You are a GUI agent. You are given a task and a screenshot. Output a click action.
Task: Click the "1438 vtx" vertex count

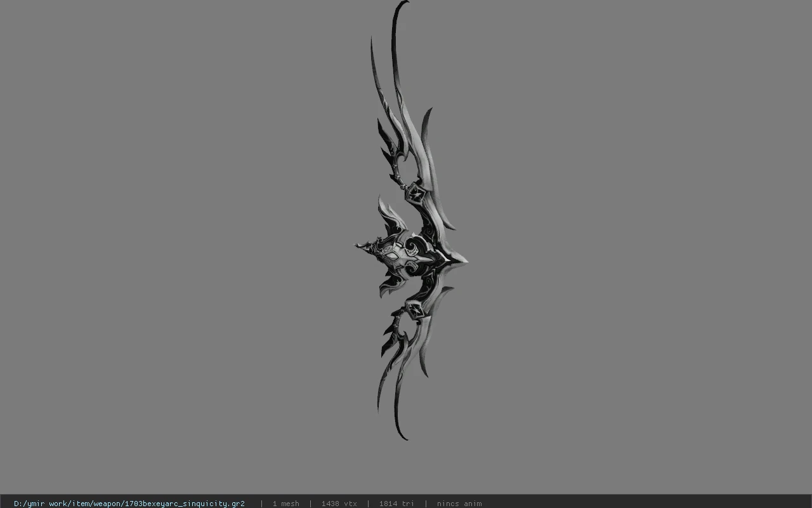click(x=339, y=504)
